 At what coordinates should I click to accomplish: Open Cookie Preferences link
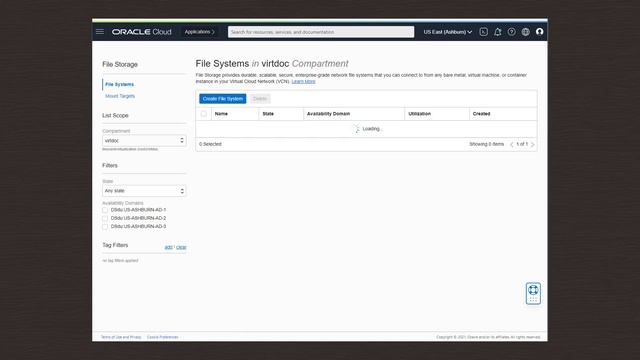click(162, 337)
